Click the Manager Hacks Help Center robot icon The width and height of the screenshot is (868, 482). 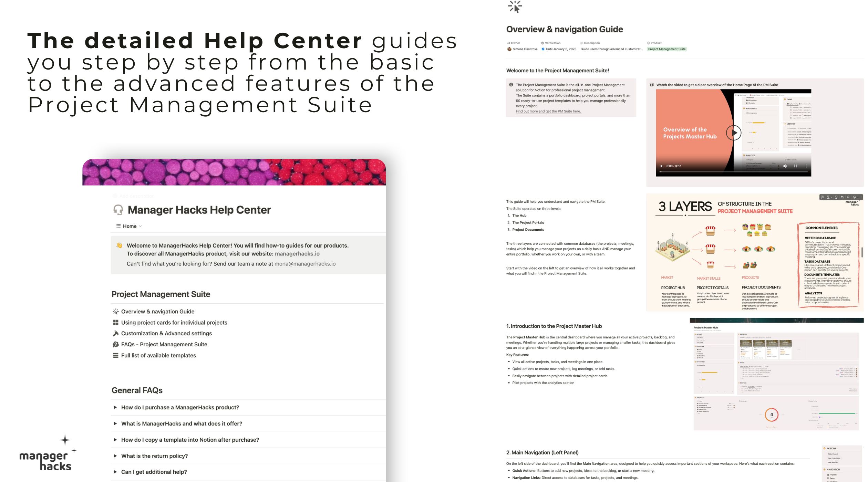[117, 209]
